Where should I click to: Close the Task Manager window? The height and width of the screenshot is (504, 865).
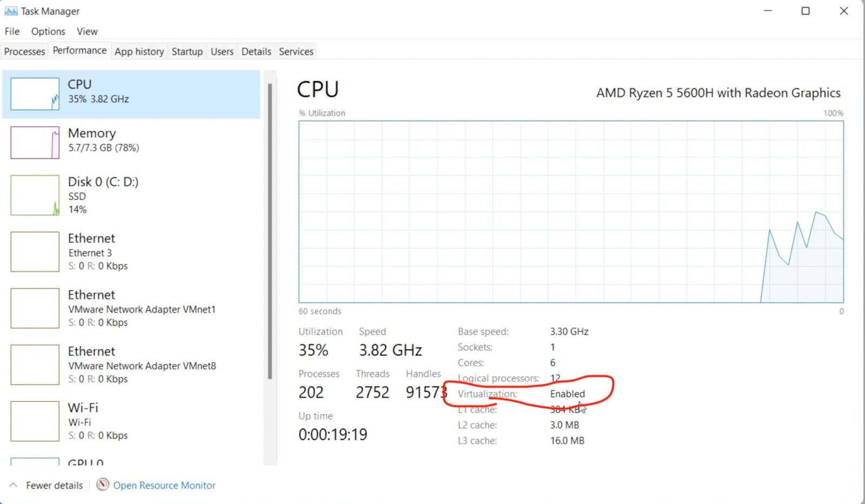844,11
